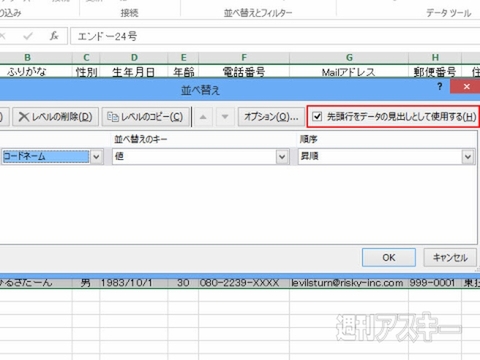Click the 生年月日 header cell
The width and height of the screenshot is (480, 360).
click(x=134, y=71)
